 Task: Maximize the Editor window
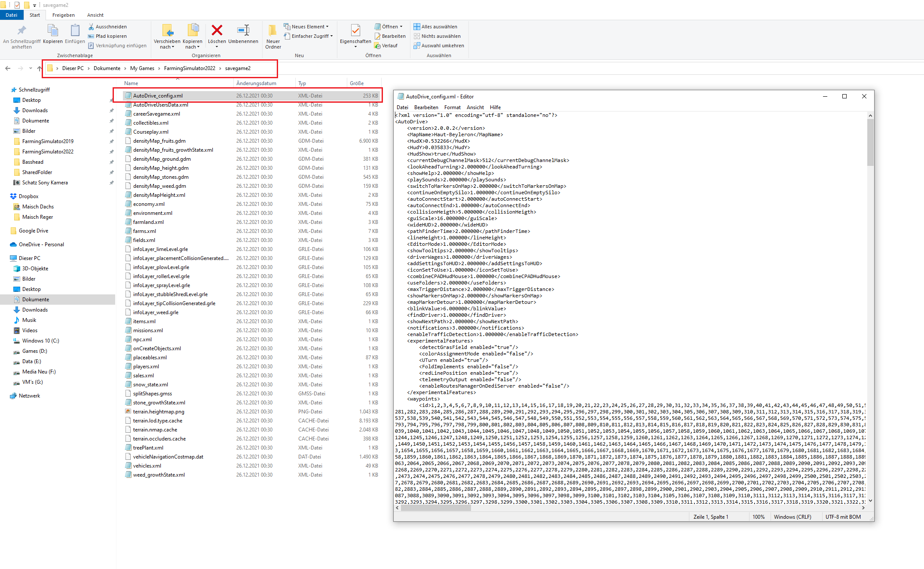844,96
